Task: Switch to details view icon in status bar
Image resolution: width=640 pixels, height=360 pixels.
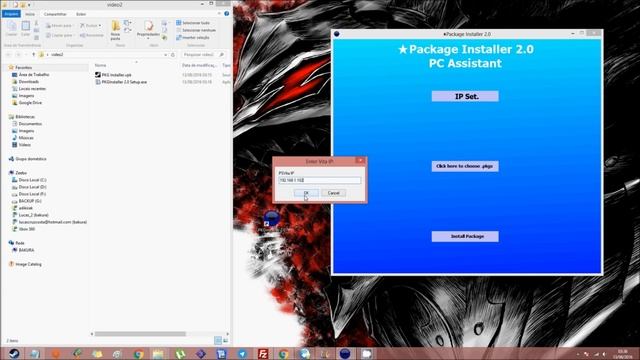Action: point(218,340)
